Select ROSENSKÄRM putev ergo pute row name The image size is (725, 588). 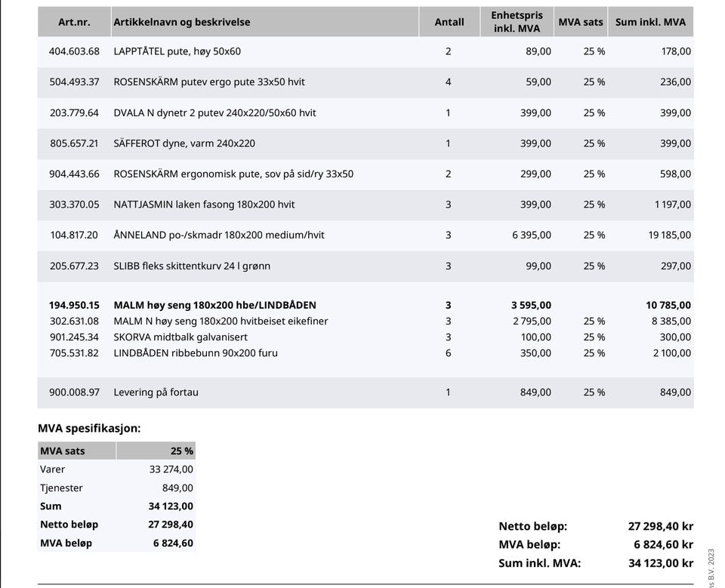209,82
